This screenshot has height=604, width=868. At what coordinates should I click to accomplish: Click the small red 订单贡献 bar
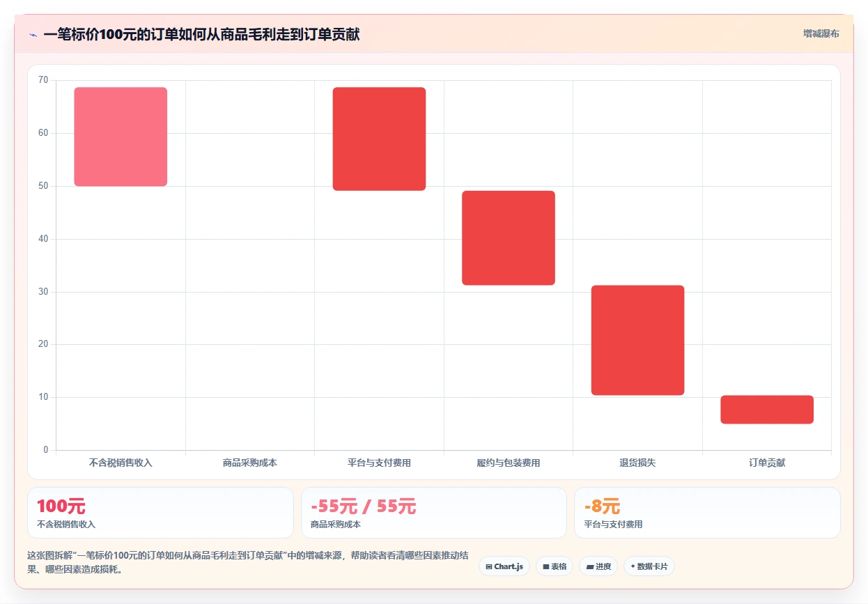[x=767, y=410]
